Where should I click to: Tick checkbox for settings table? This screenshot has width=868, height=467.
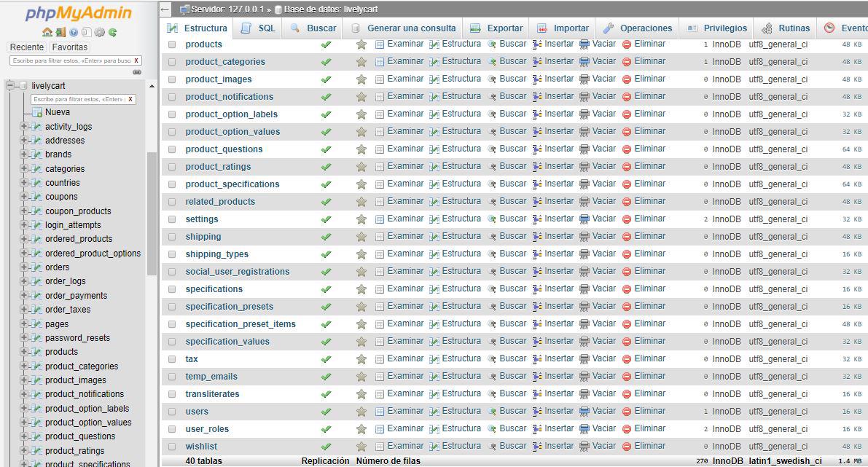(x=172, y=219)
